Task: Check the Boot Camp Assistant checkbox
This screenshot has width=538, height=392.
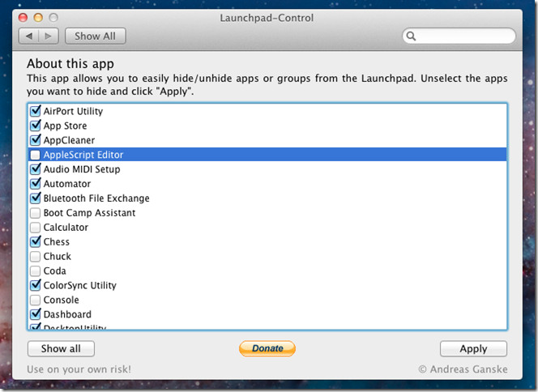Action: tap(36, 213)
